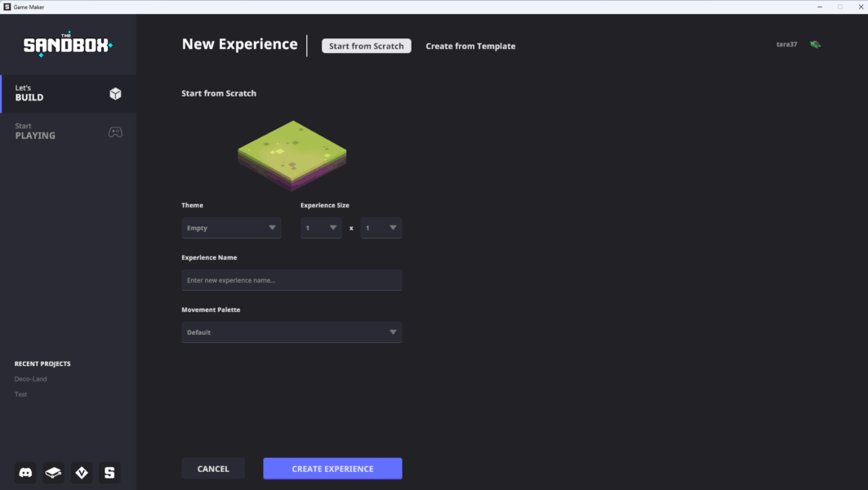Click the green avatar icon beside tara37
Screen dimensions: 868x490
[x=815, y=44]
